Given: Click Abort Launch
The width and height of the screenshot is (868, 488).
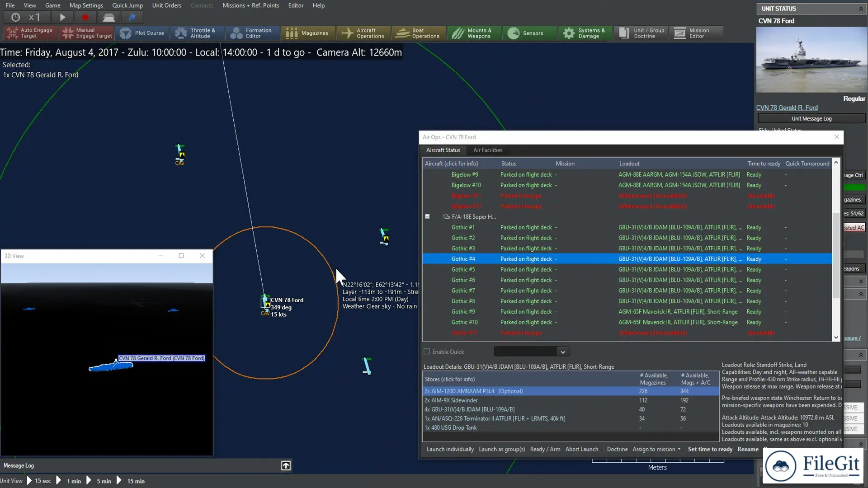Looking at the screenshot, I should [x=581, y=449].
